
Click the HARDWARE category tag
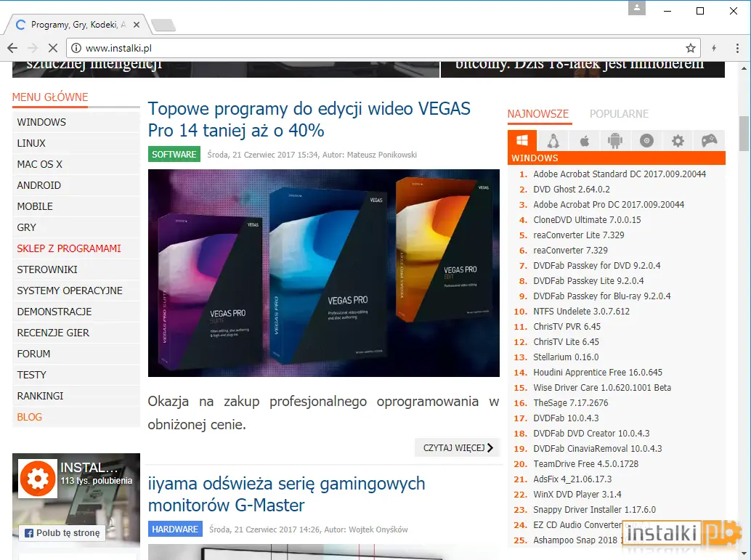coord(175,529)
